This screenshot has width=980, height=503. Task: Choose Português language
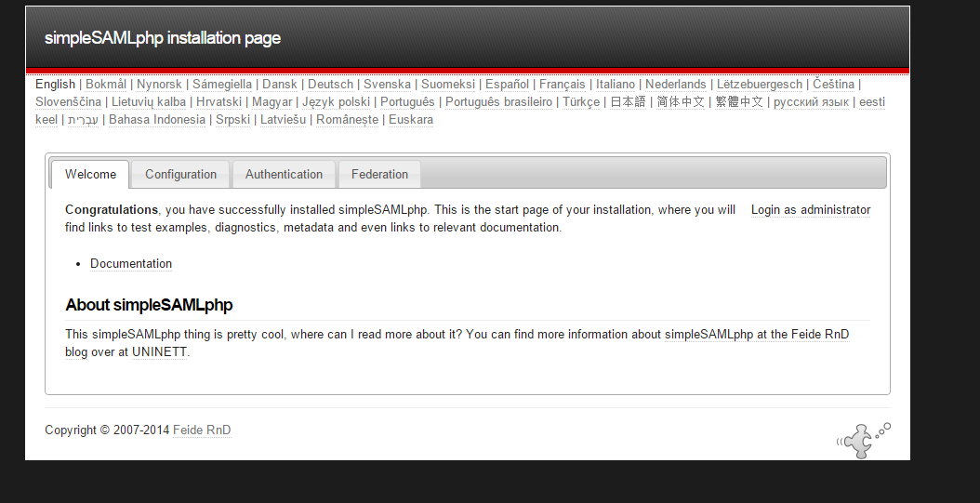407,102
